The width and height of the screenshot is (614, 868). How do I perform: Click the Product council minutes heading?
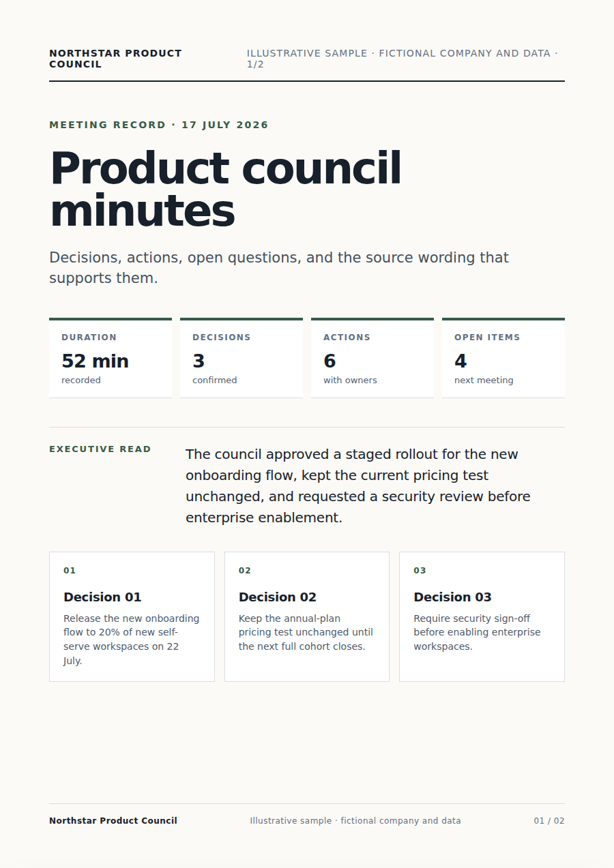tap(226, 189)
